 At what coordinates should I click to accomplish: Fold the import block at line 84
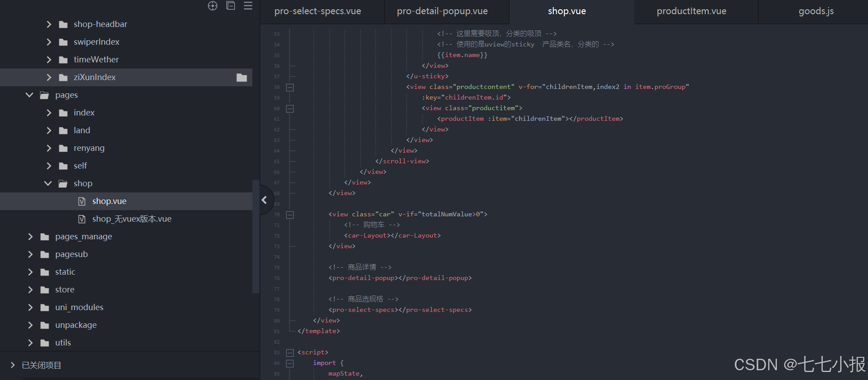coord(290,363)
